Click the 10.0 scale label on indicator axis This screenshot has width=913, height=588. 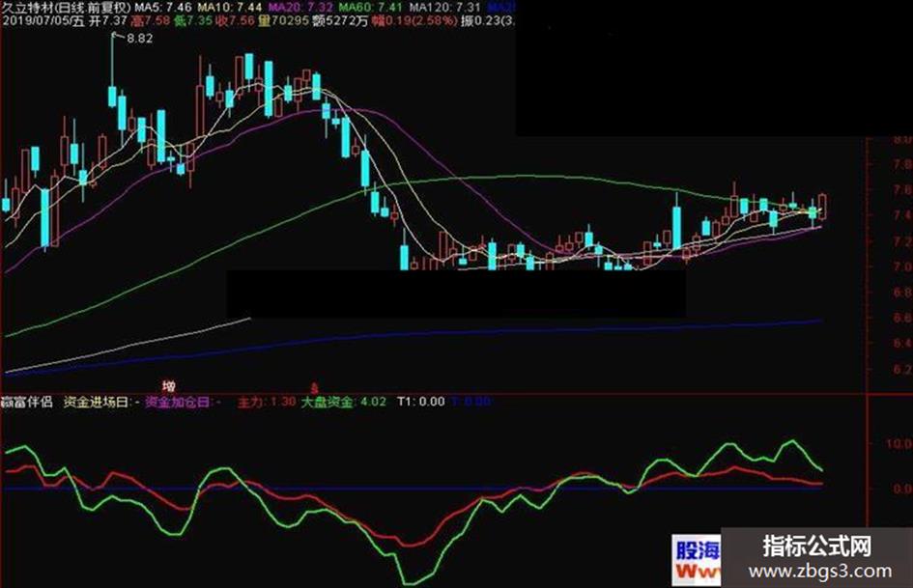pos(899,443)
